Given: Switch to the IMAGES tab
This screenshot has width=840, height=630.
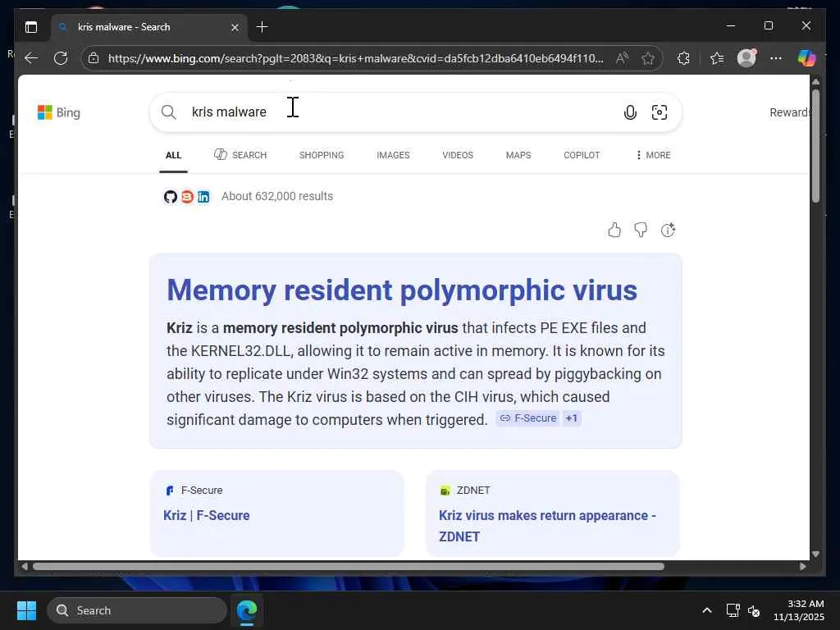Looking at the screenshot, I should pyautogui.click(x=393, y=155).
